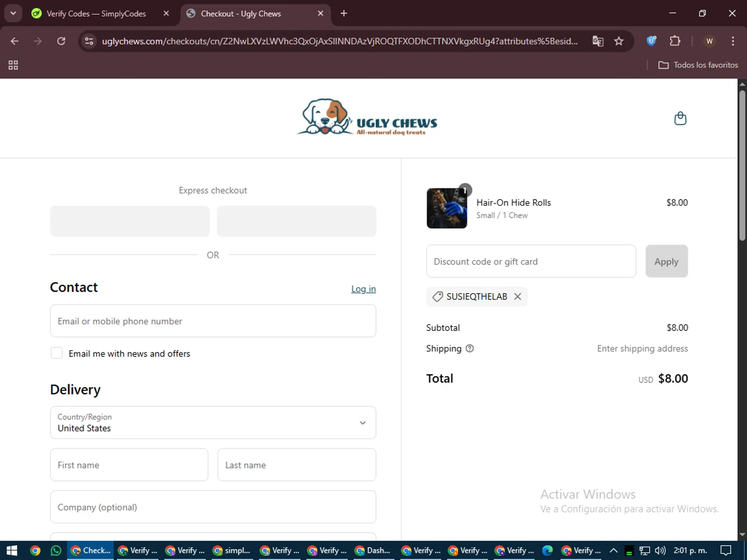Open Todos los favoritos bookmarks folder
This screenshot has width=747, height=560.
pyautogui.click(x=698, y=65)
